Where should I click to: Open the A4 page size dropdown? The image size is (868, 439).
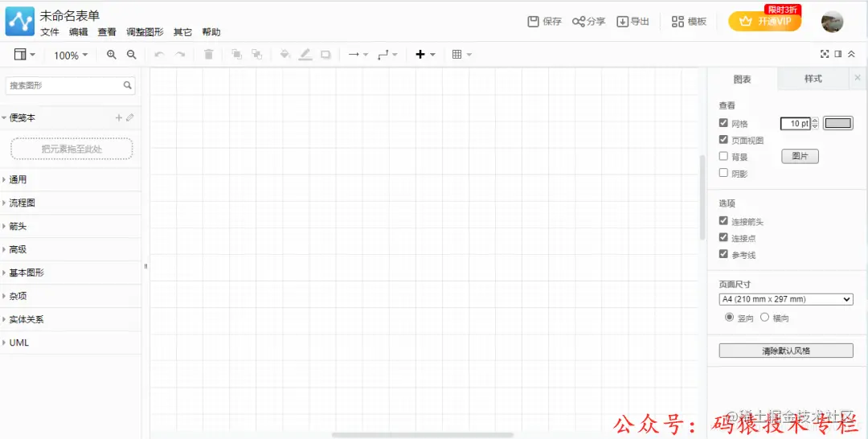(x=786, y=299)
